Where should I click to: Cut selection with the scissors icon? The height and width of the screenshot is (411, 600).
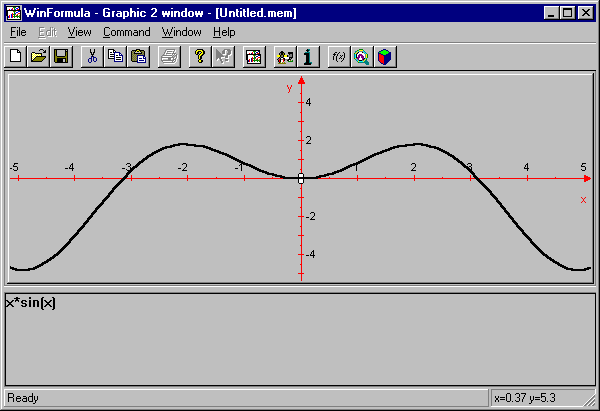pos(92,57)
